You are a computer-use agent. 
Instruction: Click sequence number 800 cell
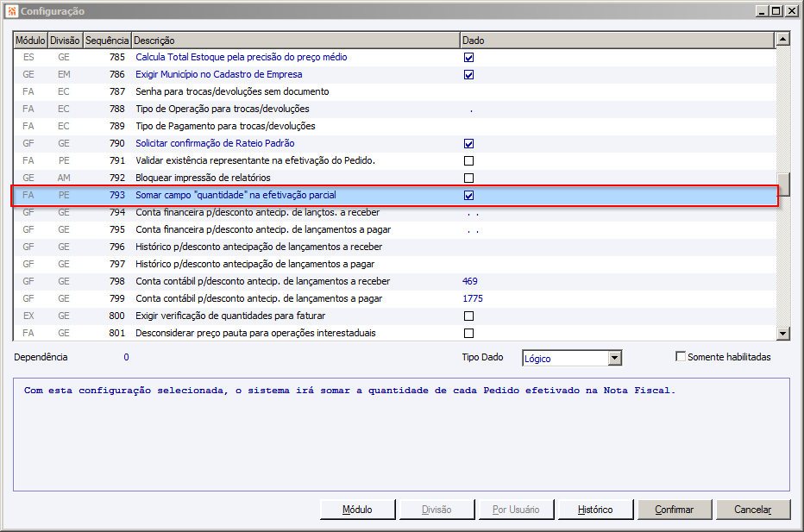[117, 316]
